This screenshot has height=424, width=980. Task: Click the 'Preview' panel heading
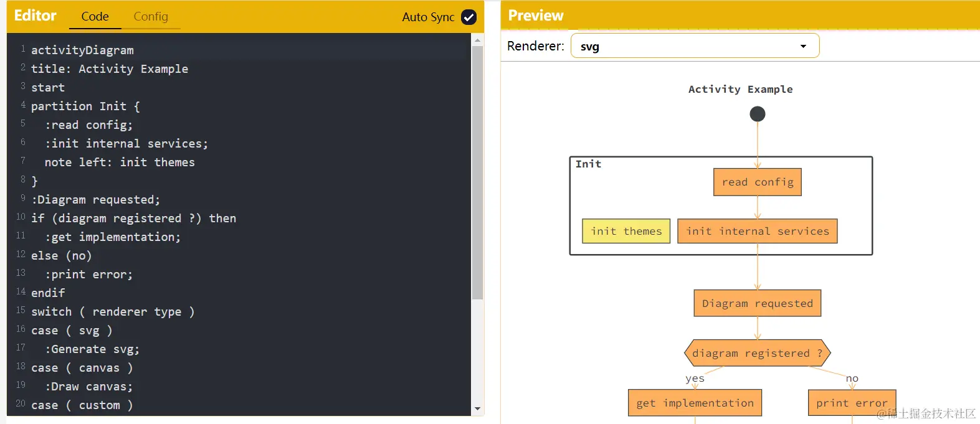pyautogui.click(x=536, y=16)
